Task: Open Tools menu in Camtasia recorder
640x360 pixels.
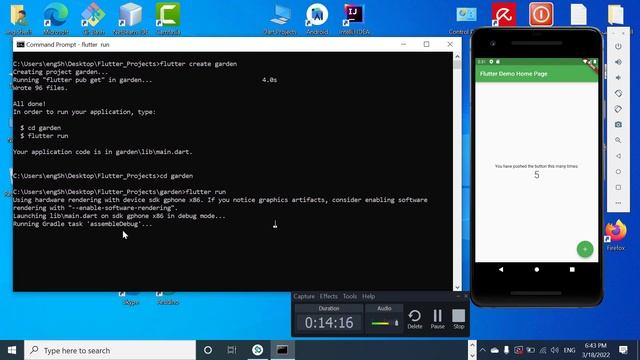Action: [350, 296]
